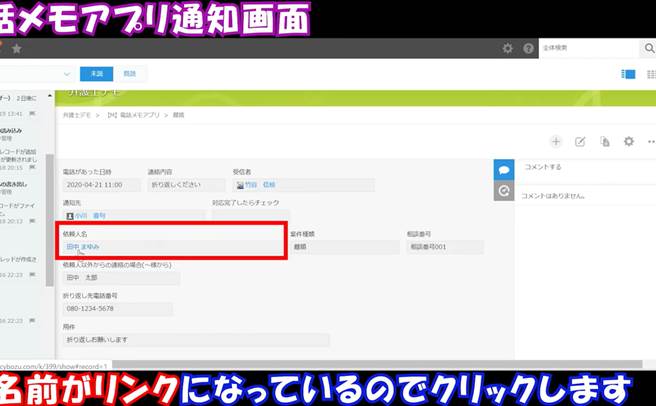This screenshot has width=656, height=406.
Task: Focus the global search input field
Action: [x=589, y=48]
